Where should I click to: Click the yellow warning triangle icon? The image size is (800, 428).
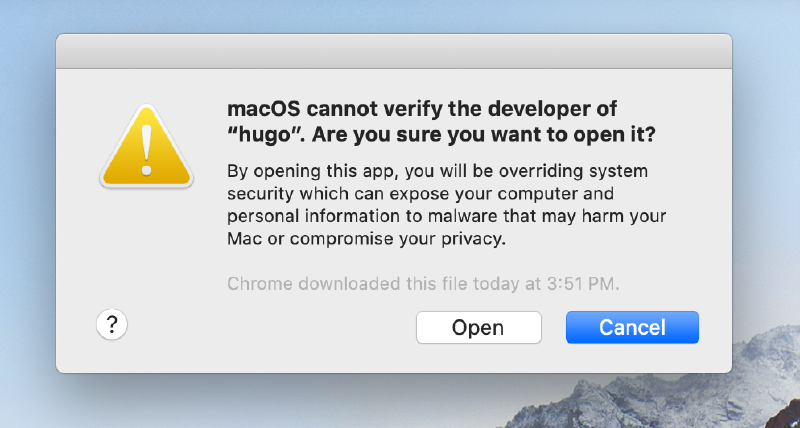[x=148, y=150]
